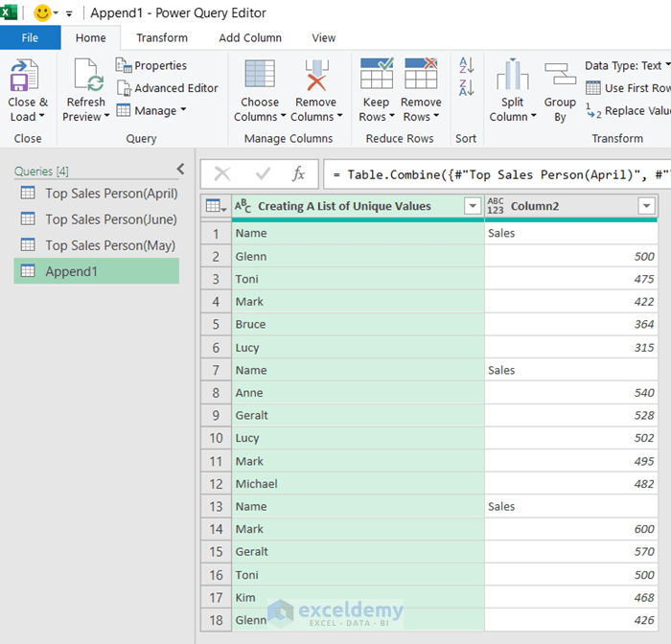Click the Group By icon
Viewport: 671px width, 644px height.
point(560,74)
